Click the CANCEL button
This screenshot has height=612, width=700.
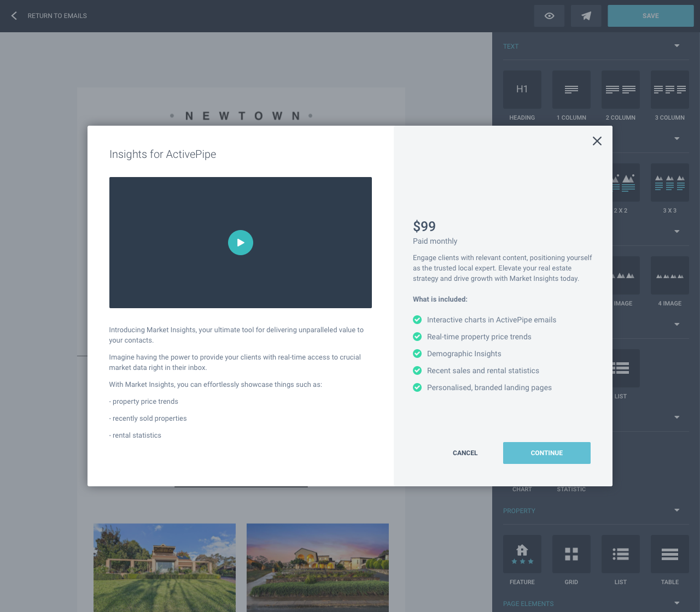tap(465, 453)
